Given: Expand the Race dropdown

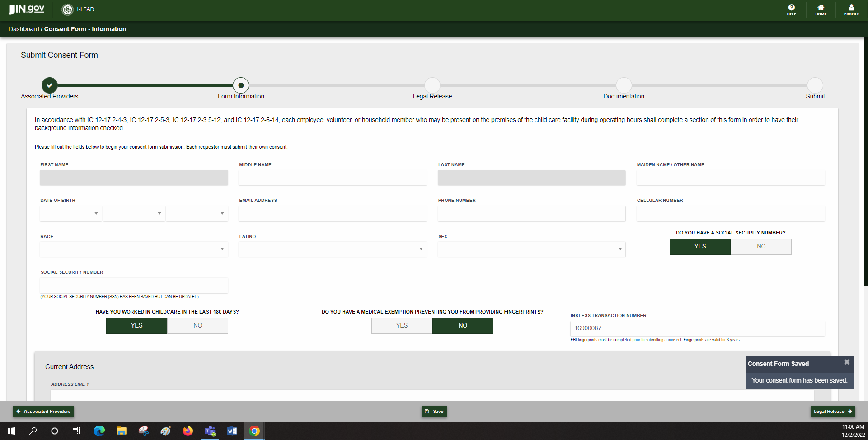Looking at the screenshot, I should [134, 249].
